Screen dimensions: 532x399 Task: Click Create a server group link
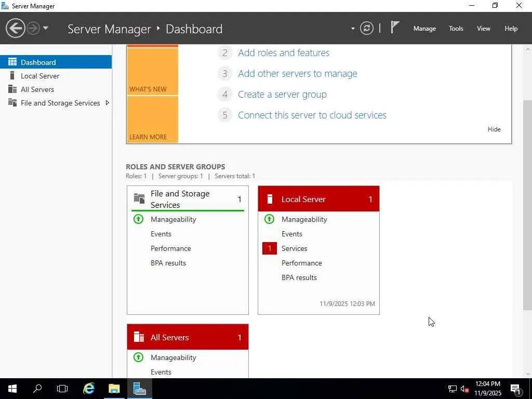(x=282, y=95)
